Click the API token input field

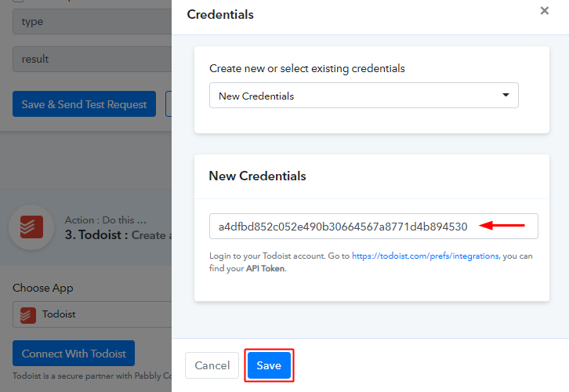click(x=373, y=226)
